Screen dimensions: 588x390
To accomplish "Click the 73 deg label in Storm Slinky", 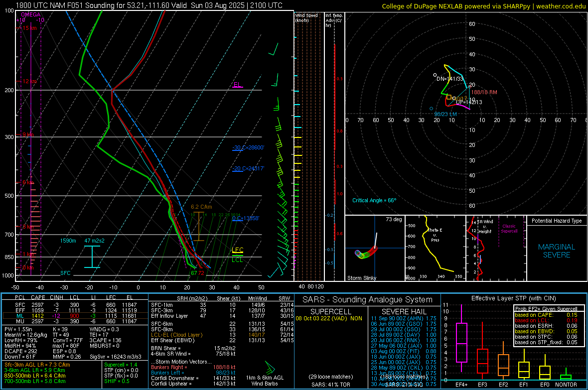I will coord(394,219).
